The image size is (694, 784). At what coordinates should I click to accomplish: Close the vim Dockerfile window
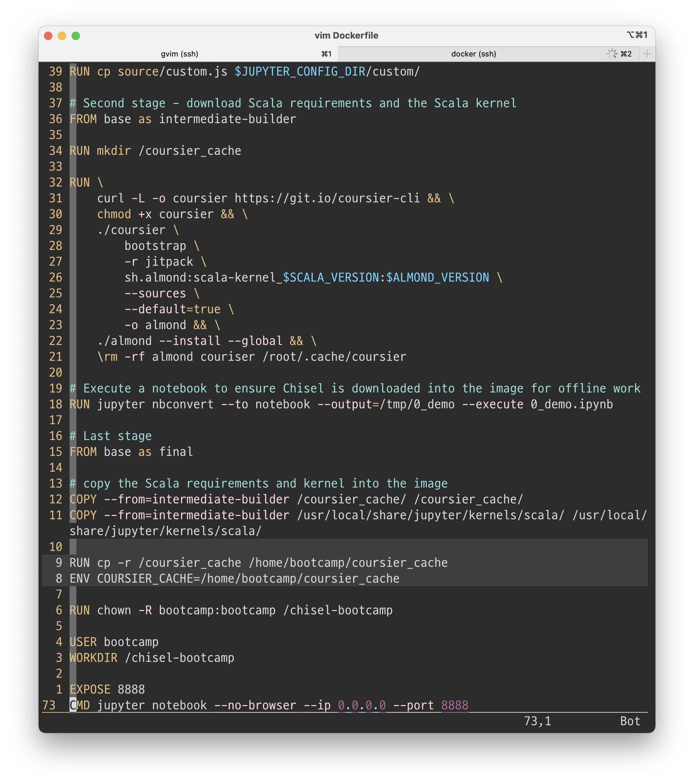[x=48, y=36]
